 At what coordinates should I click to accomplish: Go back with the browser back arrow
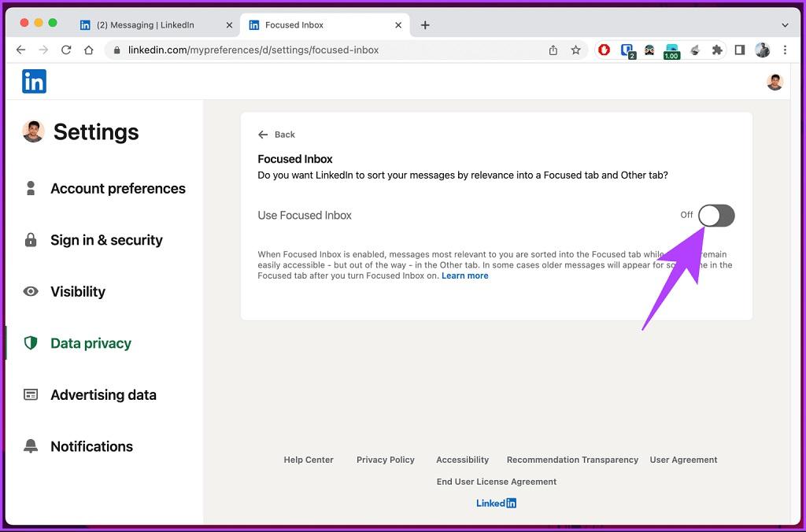[x=20, y=50]
